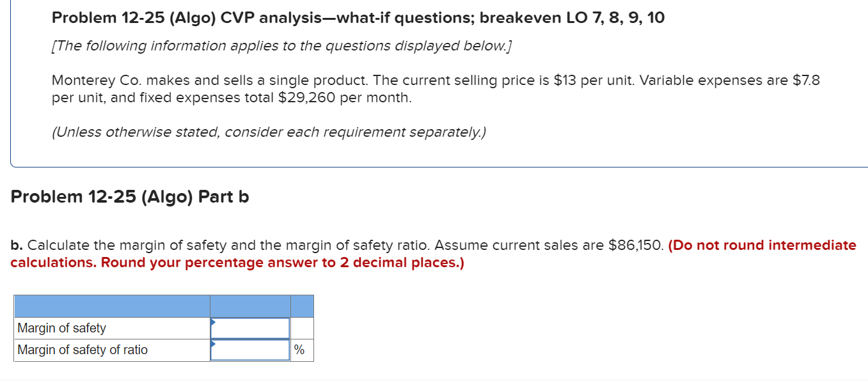
Task: Click the blue triangle marker on Margin of safety field
Action: point(213,323)
